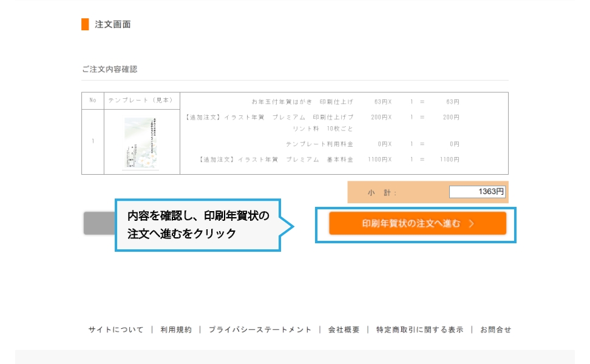This screenshot has height=364, width=590.
Task: Click the ご注文内容確認 section title
Action: click(109, 69)
